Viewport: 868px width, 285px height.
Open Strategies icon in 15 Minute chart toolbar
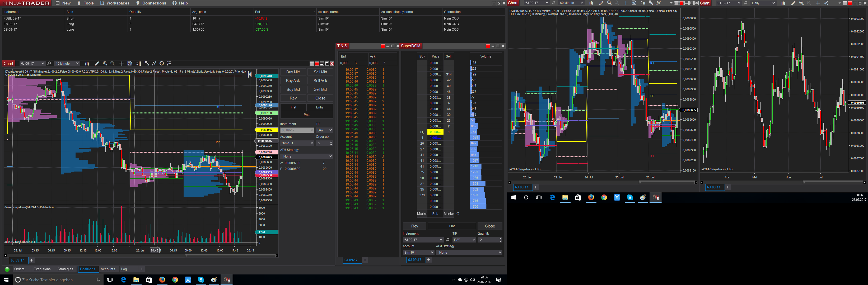point(162,63)
